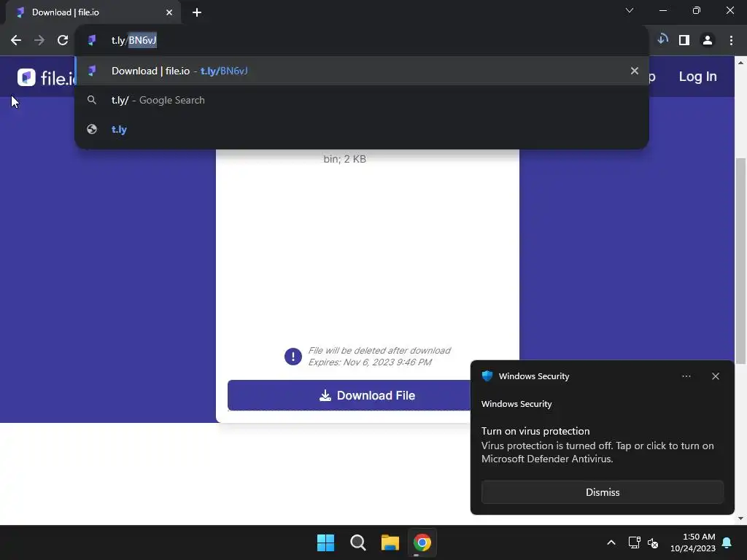
Task: Open File Explorer from the taskbar
Action: [390, 542]
